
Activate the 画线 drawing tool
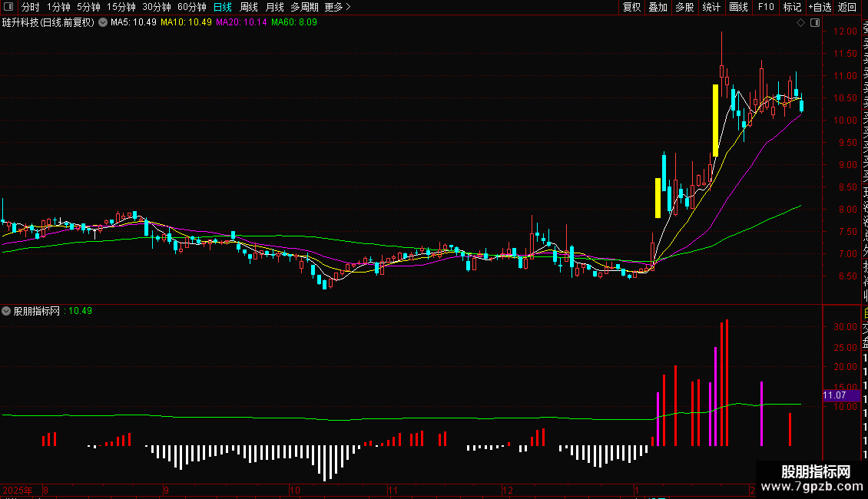click(738, 7)
